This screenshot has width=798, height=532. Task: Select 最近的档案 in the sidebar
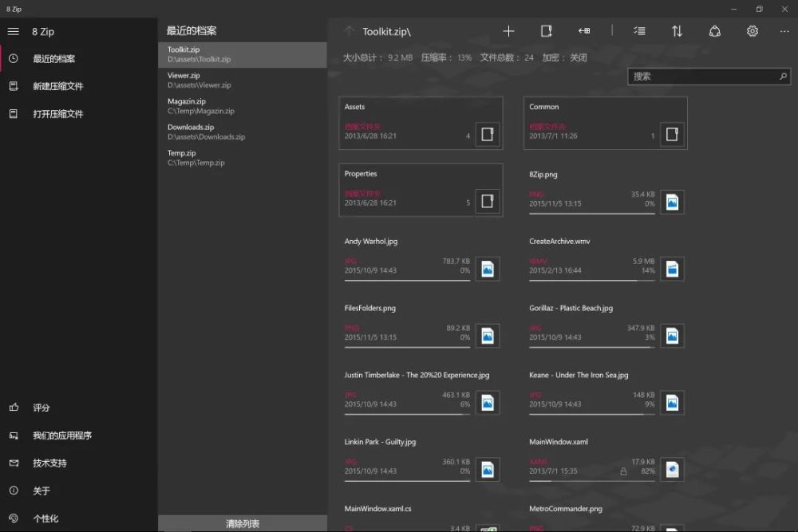[79, 58]
